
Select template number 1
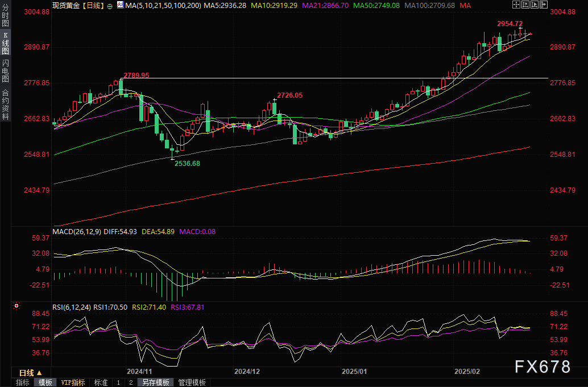(118, 382)
